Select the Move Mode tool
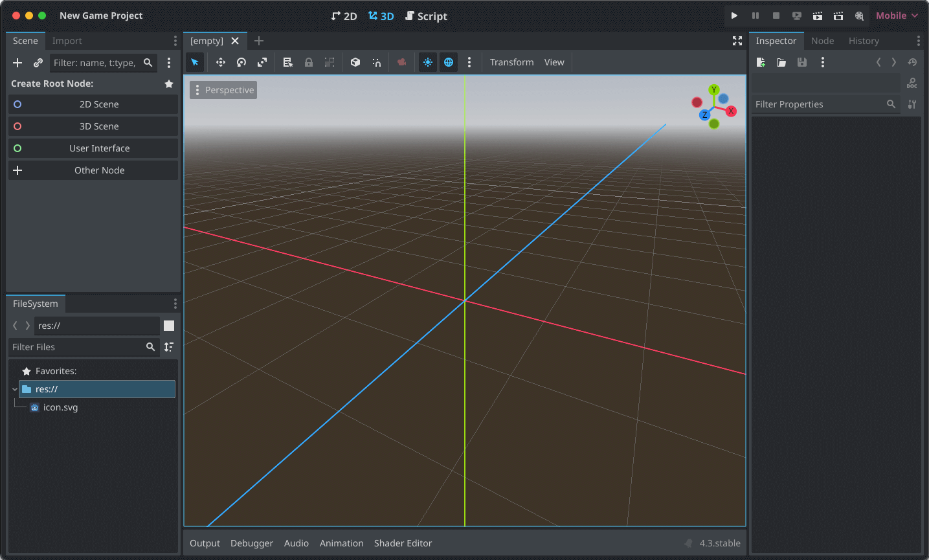The width and height of the screenshot is (929, 560). coord(221,62)
